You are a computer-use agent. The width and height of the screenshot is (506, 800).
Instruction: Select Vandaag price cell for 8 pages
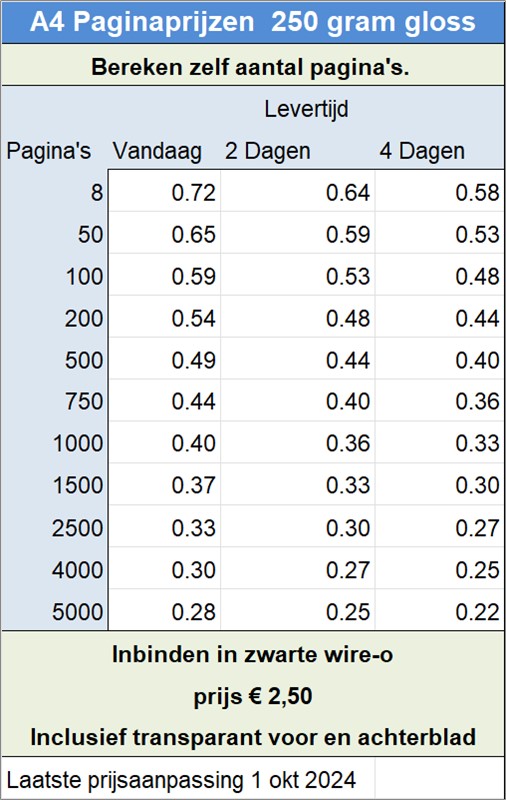point(165,193)
